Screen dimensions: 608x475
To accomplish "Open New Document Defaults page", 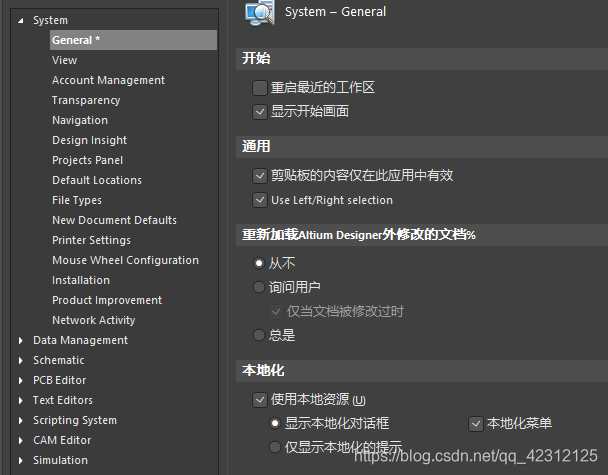I will 114,220.
